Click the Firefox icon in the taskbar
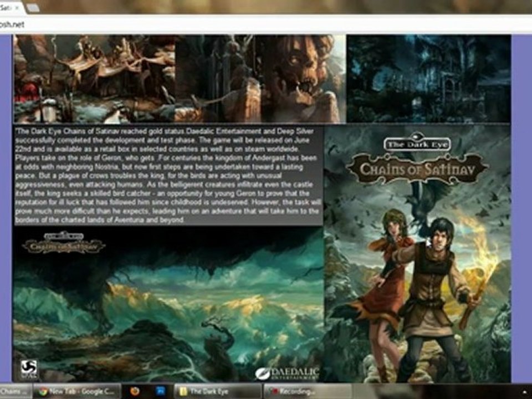532x399 pixels. [135, 391]
